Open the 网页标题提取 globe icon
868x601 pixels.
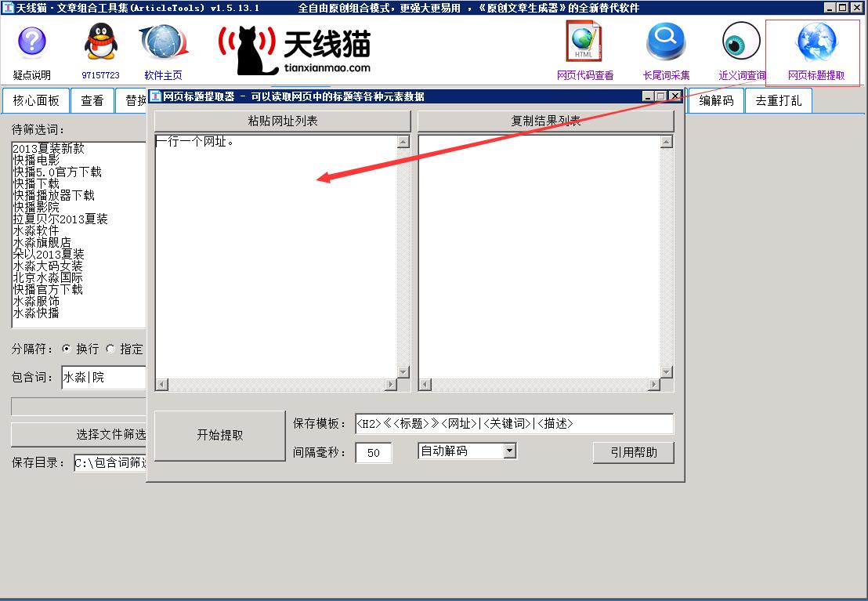point(816,42)
